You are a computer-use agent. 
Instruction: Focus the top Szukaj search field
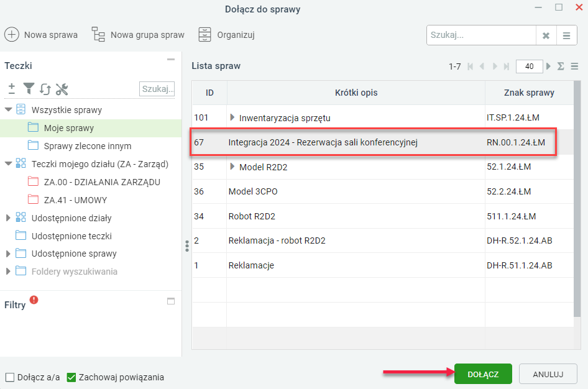(x=482, y=35)
